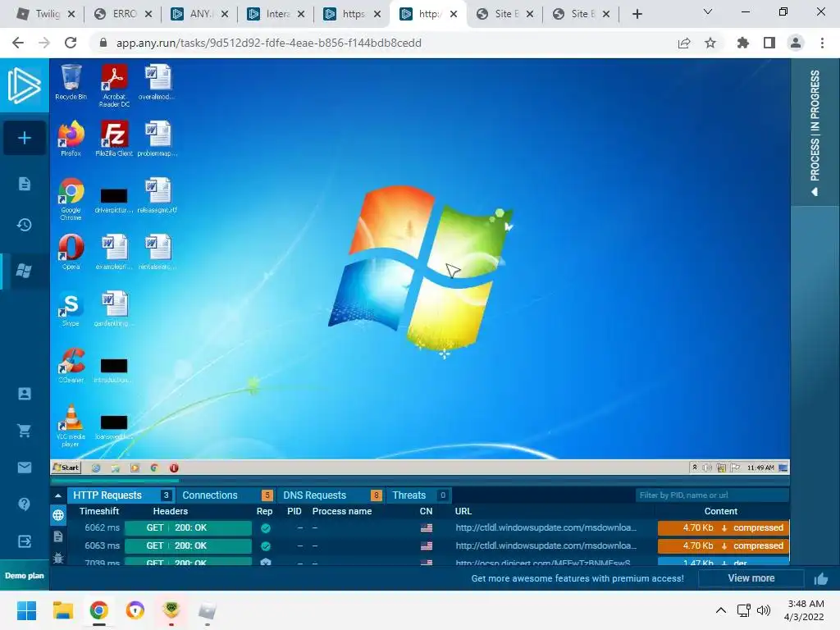840x630 pixels.
Task: Click the VM Start button
Action: (66, 468)
